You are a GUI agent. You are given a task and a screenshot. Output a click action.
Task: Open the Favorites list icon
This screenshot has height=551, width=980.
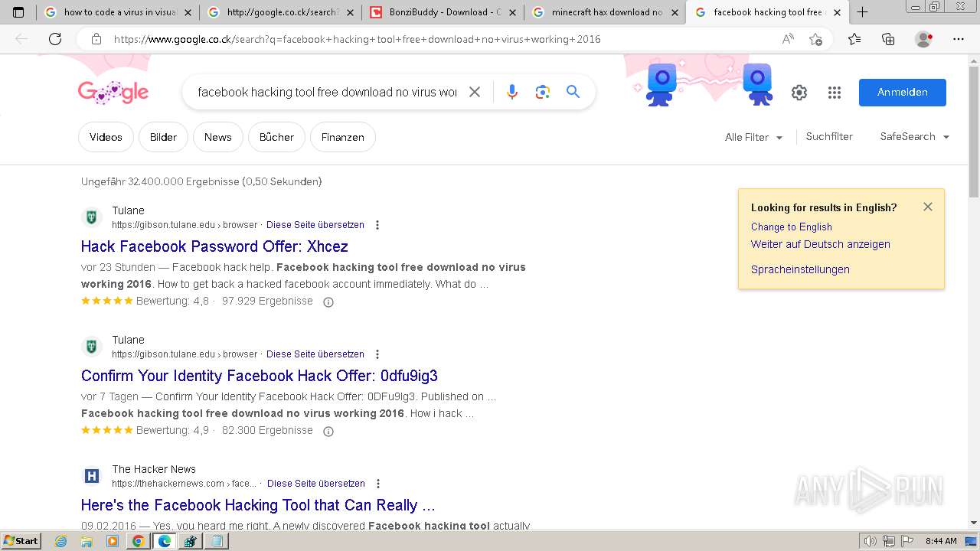point(854,39)
